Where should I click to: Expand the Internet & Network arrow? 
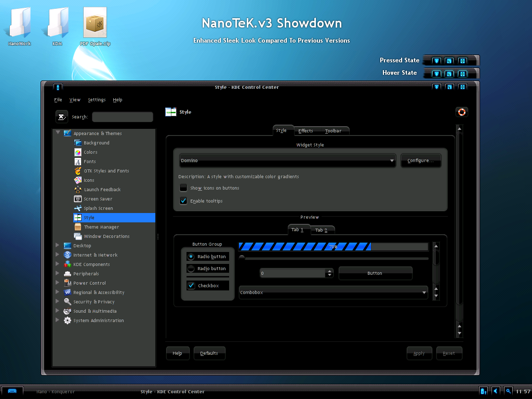coord(57,254)
